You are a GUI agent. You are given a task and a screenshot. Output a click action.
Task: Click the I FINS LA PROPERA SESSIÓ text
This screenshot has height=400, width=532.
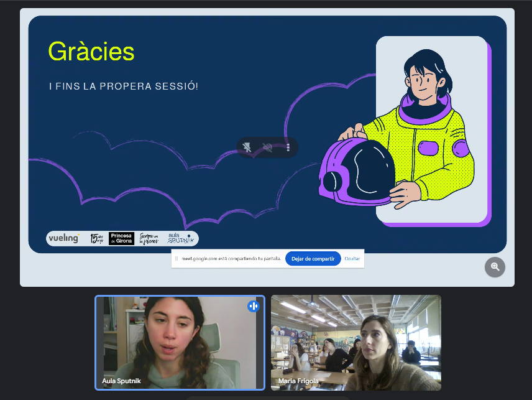pos(124,86)
